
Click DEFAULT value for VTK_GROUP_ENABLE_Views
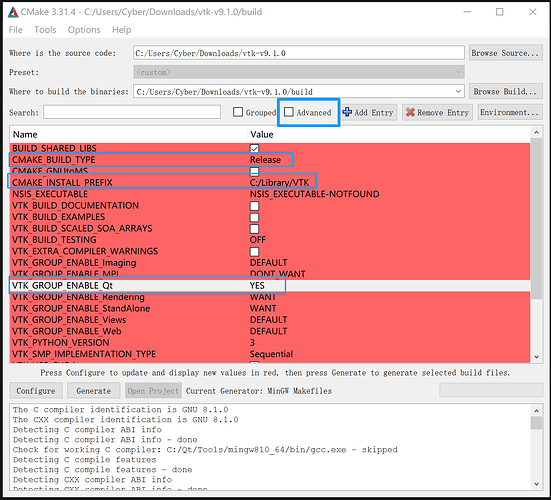coord(268,320)
